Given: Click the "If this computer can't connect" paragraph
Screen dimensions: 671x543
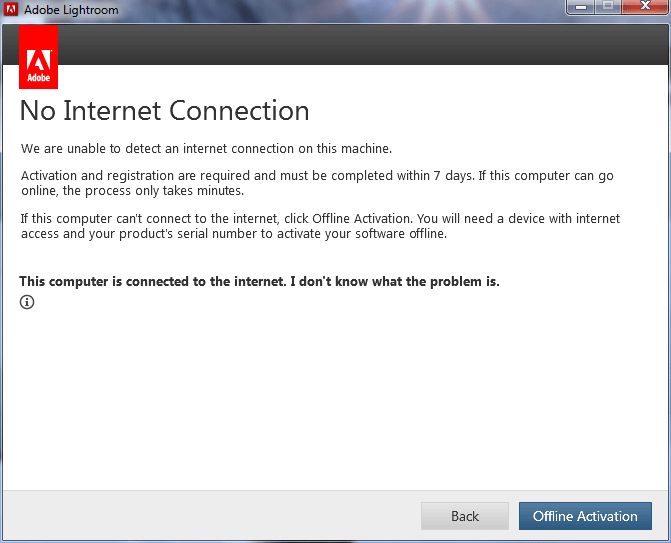Looking at the screenshot, I should pyautogui.click(x=320, y=226).
